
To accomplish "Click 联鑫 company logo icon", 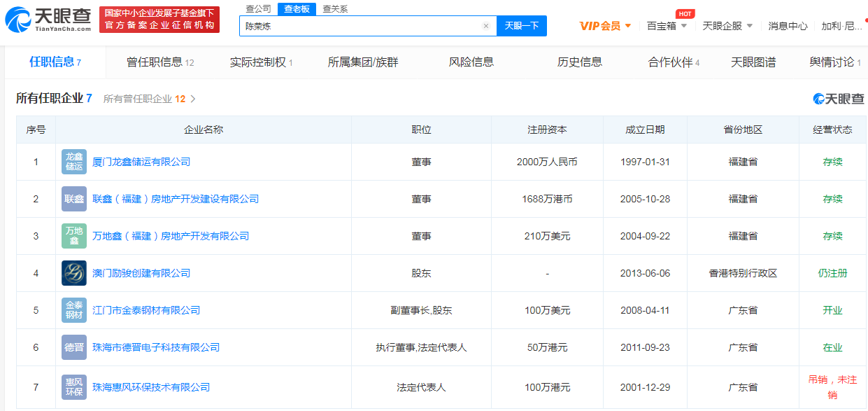I will (x=74, y=199).
